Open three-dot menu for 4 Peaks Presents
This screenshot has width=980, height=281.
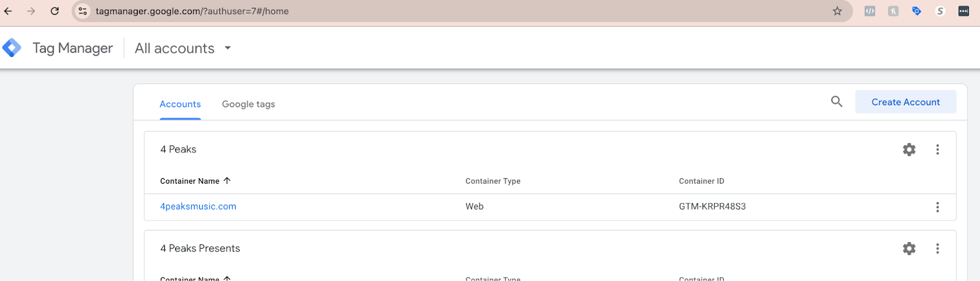937,249
